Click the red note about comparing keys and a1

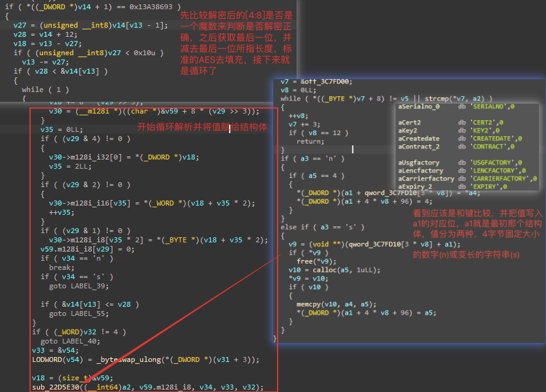pos(477,234)
